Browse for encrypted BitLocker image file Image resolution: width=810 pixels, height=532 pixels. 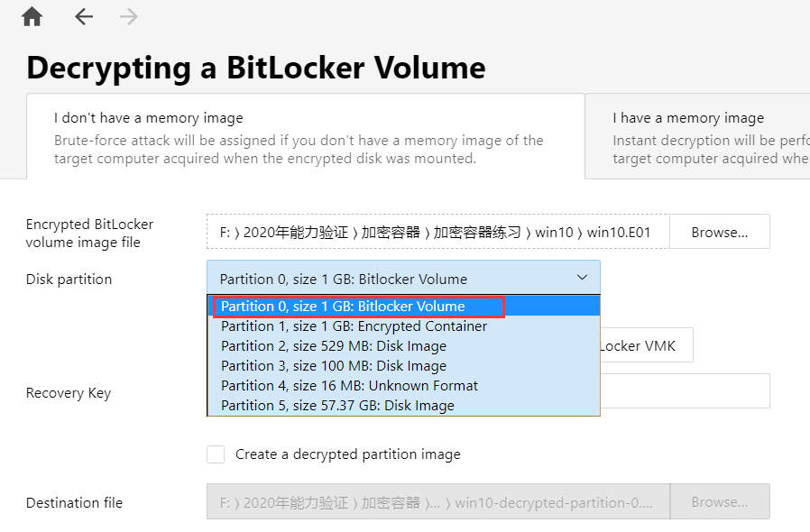[x=719, y=232]
